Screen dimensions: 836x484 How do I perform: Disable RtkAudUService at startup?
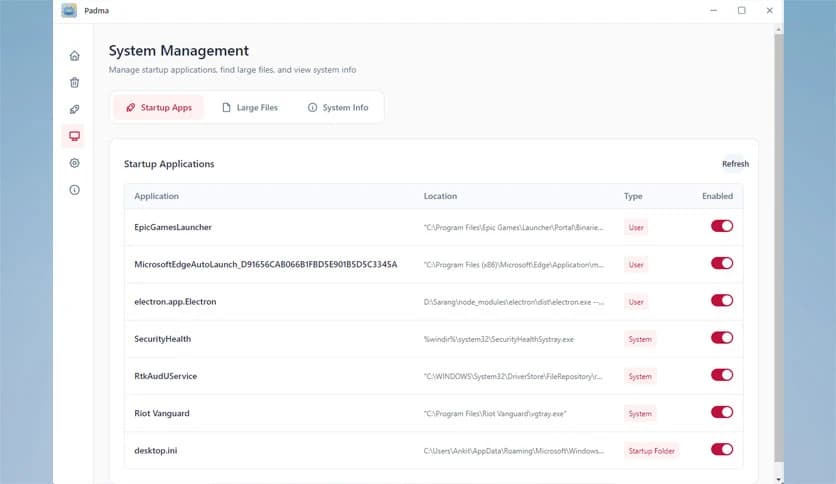[721, 375]
